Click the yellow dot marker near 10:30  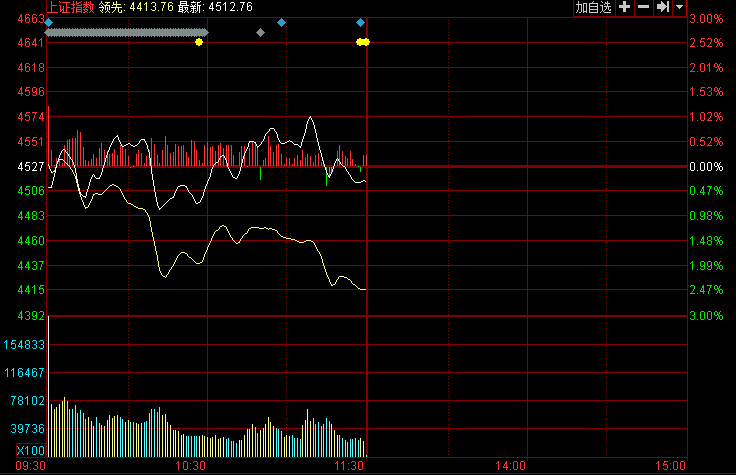[199, 42]
